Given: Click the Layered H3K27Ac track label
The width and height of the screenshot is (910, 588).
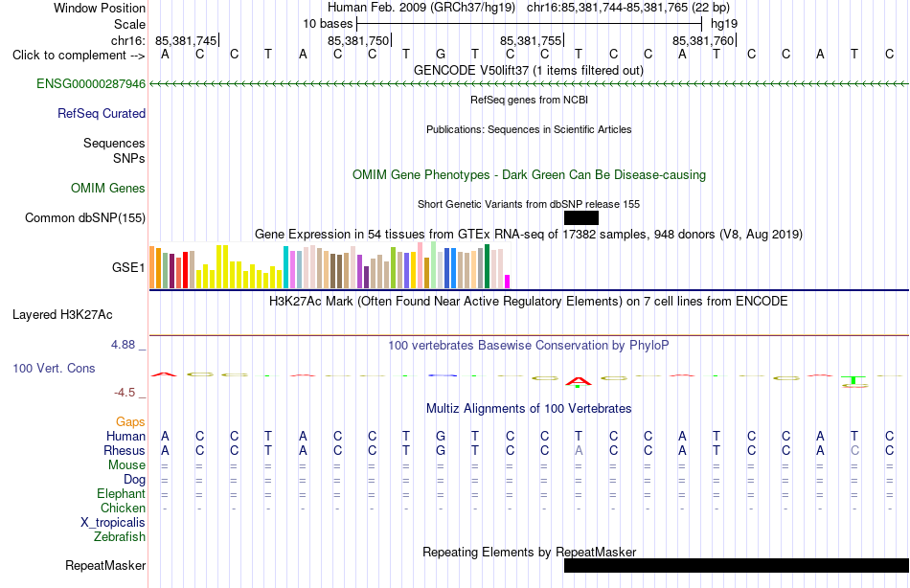Looking at the screenshot, I should point(62,315).
